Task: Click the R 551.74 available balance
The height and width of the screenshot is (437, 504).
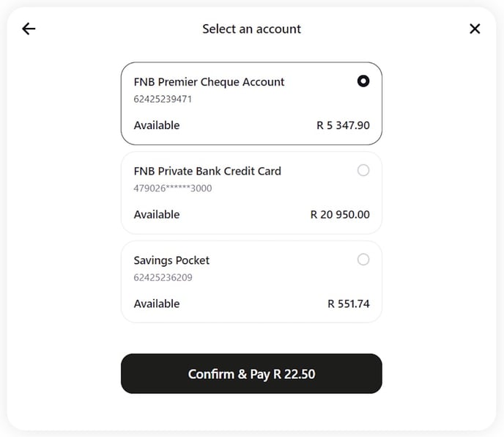Action: (x=349, y=304)
